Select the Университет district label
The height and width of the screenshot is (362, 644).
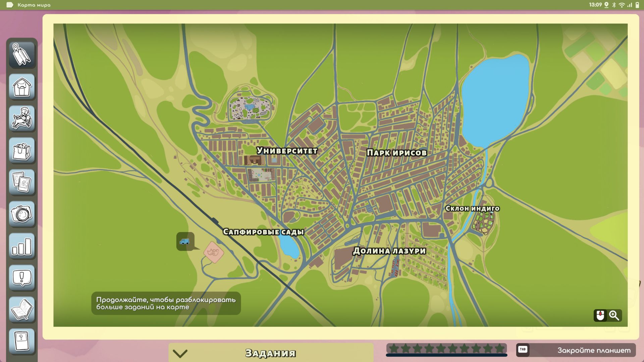click(287, 151)
